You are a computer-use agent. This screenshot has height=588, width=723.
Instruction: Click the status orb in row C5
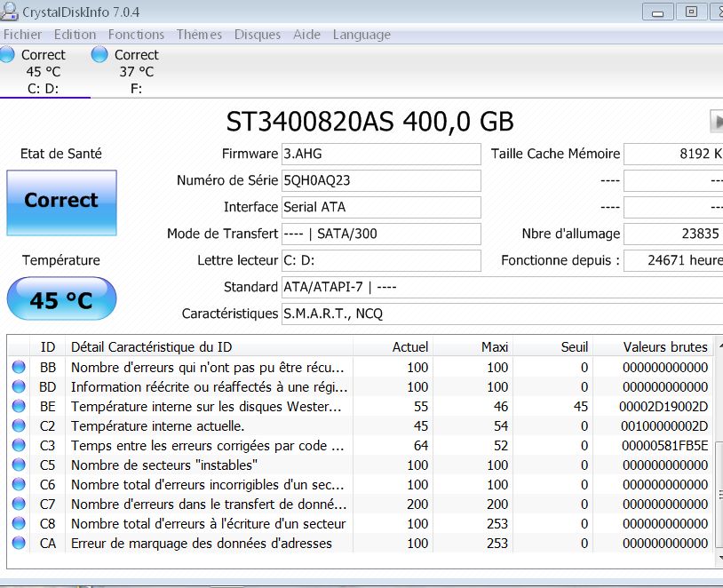tap(19, 465)
